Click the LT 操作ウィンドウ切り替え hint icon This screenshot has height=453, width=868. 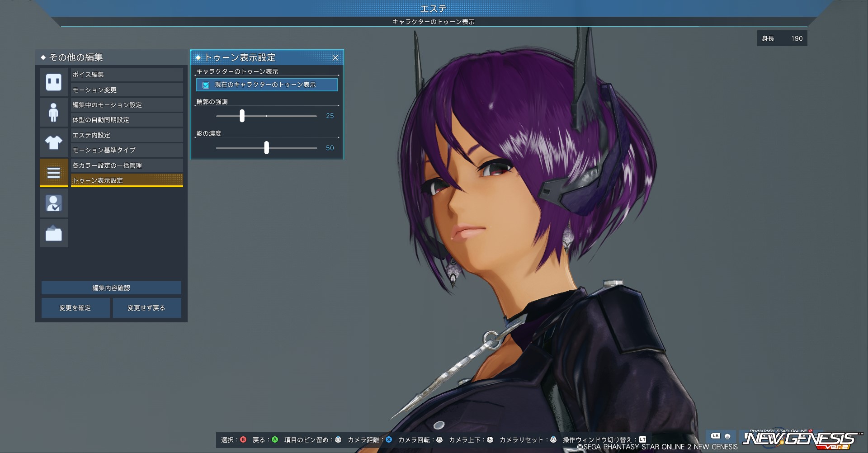(x=643, y=439)
